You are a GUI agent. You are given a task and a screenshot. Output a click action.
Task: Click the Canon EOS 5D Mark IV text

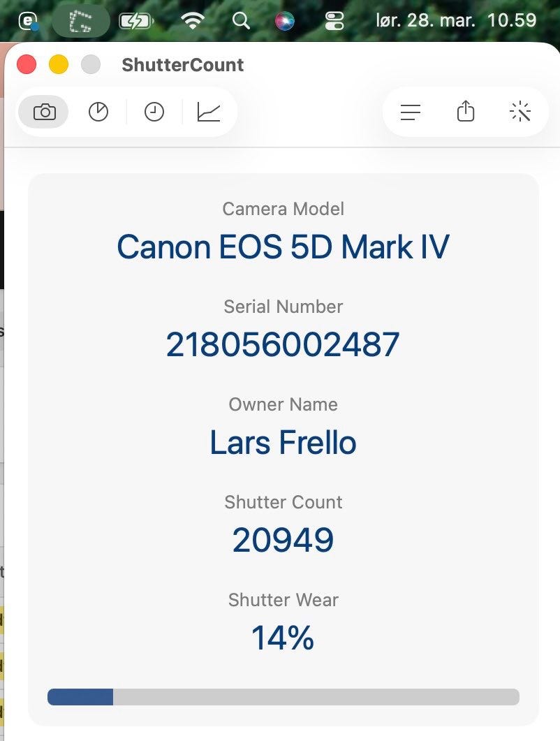pos(283,247)
